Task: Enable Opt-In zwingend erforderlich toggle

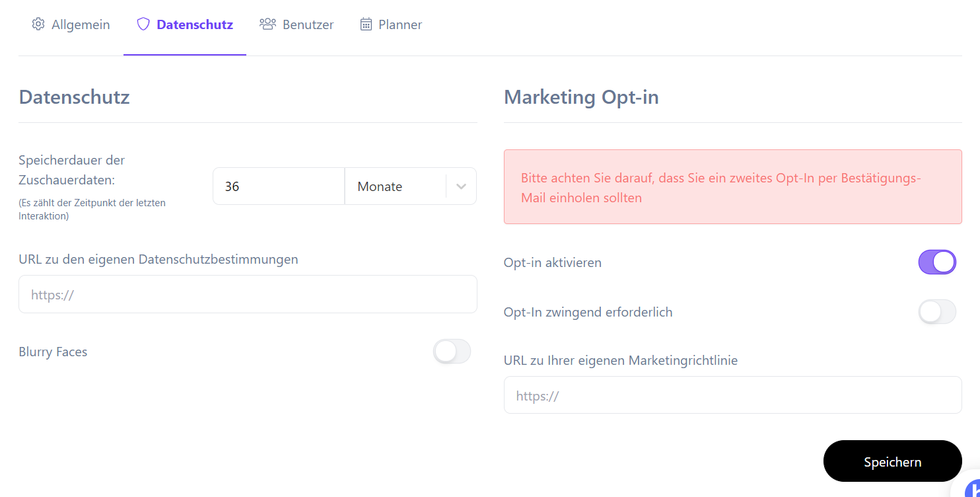Action: click(937, 312)
